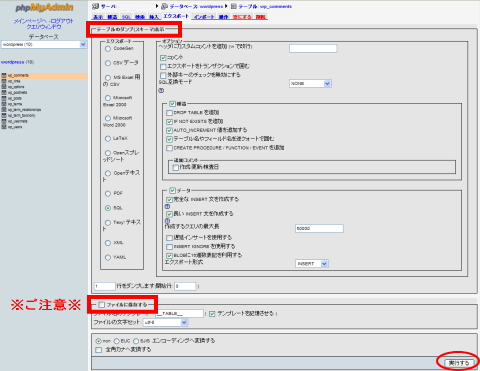Toggle the データ section checkbox
Image resolution: width=480 pixels, height=371 pixels.
(x=172, y=191)
